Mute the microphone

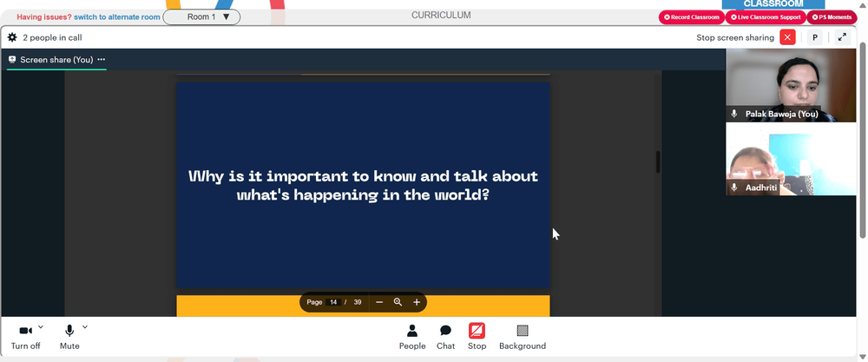coord(69,337)
